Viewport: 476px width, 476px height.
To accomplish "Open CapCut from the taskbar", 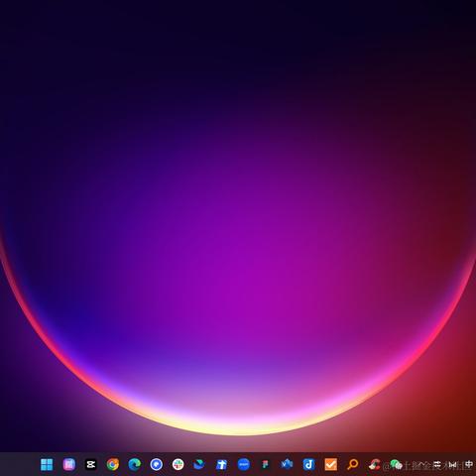I will pyautogui.click(x=90, y=464).
